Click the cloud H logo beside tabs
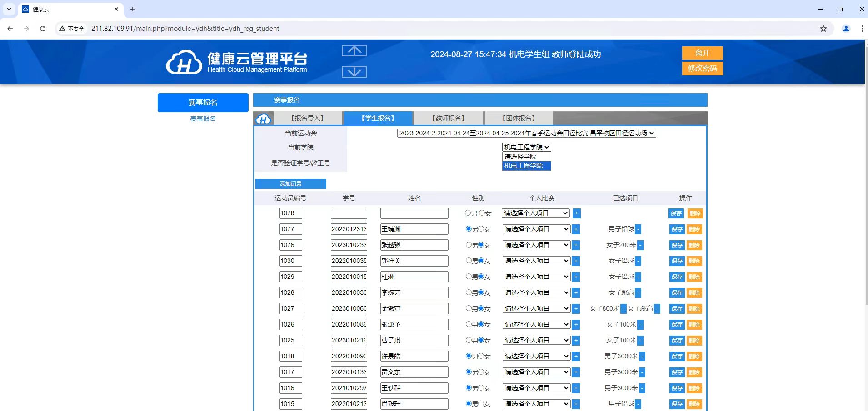Image resolution: width=868 pixels, height=411 pixels. [264, 119]
